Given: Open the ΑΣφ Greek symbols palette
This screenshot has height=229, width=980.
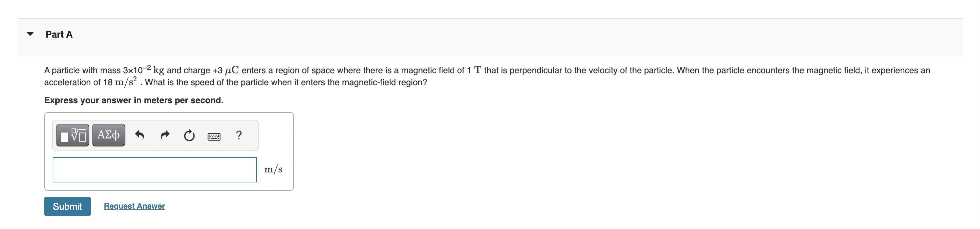Looking at the screenshot, I should pos(108,135).
